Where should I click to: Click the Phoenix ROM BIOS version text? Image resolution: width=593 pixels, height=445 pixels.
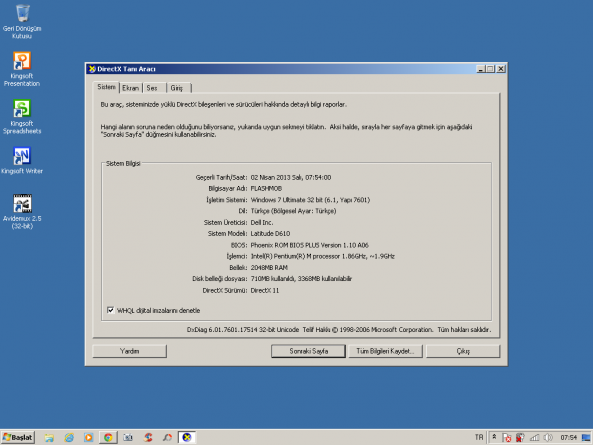309,245
